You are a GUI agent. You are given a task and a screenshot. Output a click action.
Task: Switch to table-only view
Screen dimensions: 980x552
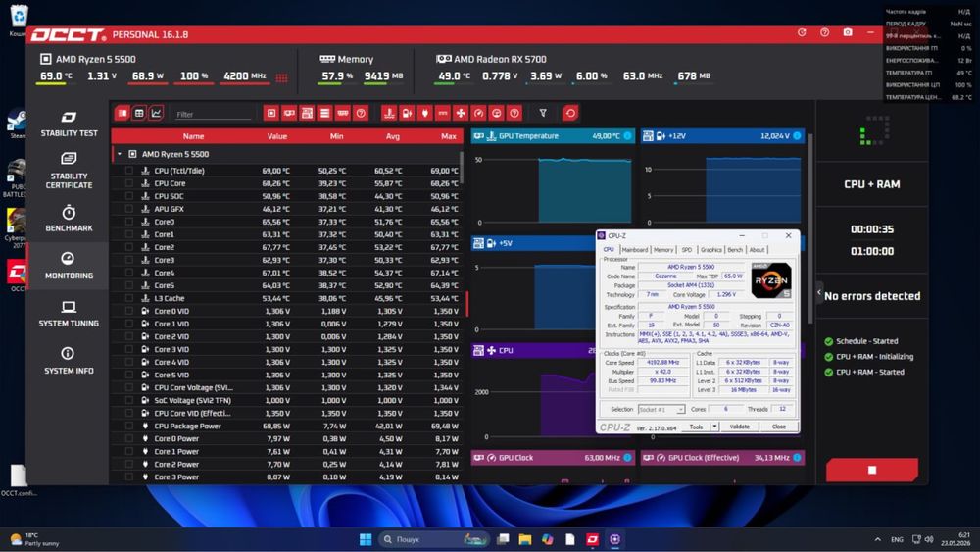pyautogui.click(x=139, y=113)
